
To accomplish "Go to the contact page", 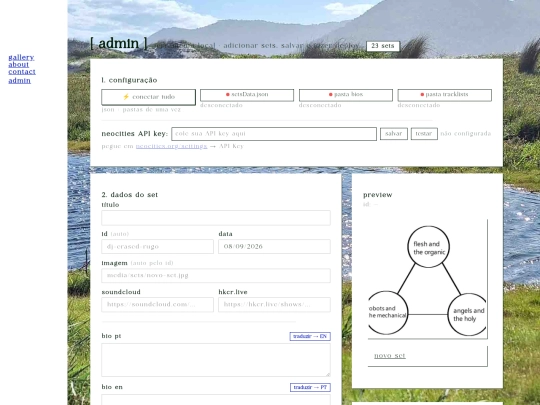I will pyautogui.click(x=22, y=72).
